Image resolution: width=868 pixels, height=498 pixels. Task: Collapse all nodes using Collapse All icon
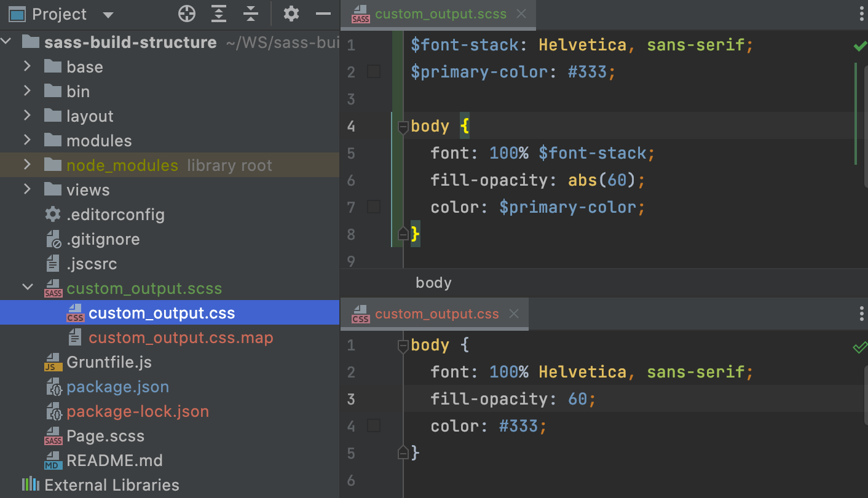(251, 14)
